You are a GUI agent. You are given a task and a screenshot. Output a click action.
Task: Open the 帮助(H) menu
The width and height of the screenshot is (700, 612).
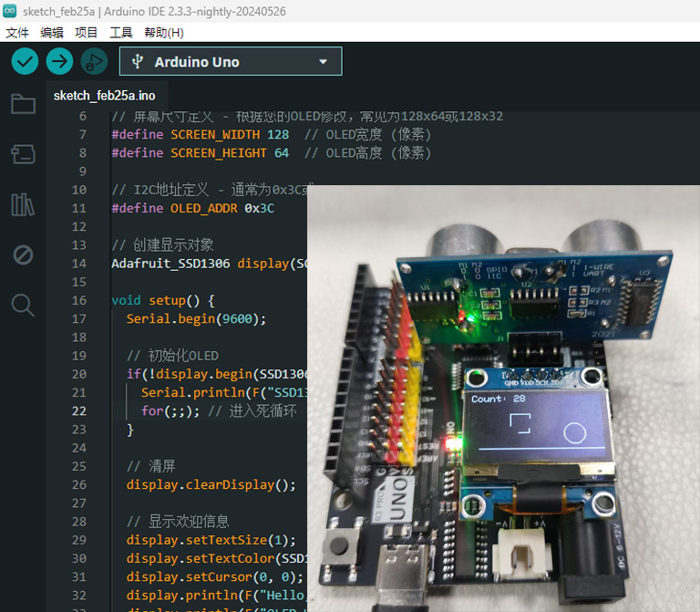pos(164,32)
